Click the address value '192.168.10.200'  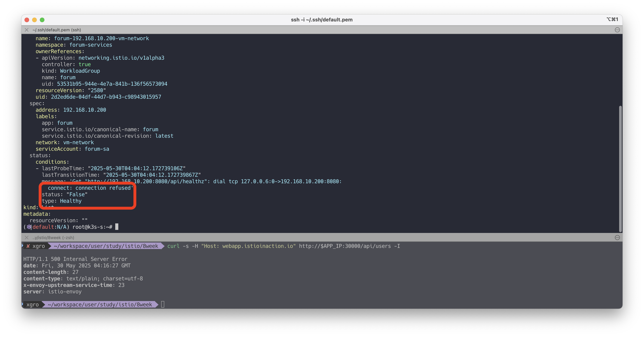tap(85, 110)
